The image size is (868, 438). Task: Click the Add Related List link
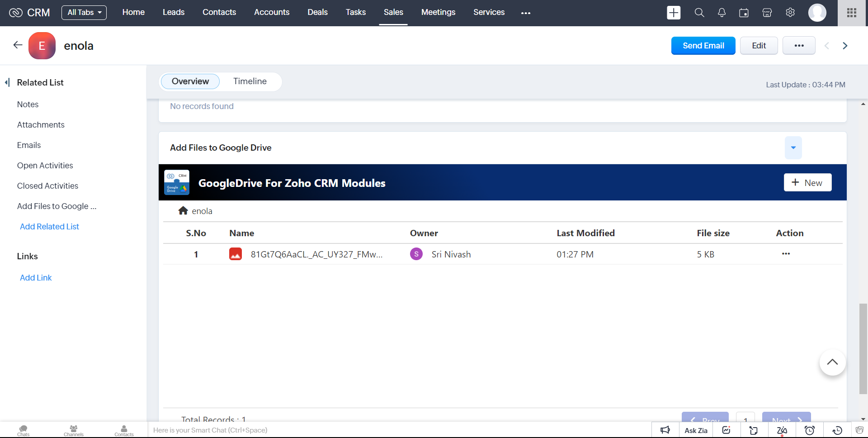pyautogui.click(x=49, y=227)
